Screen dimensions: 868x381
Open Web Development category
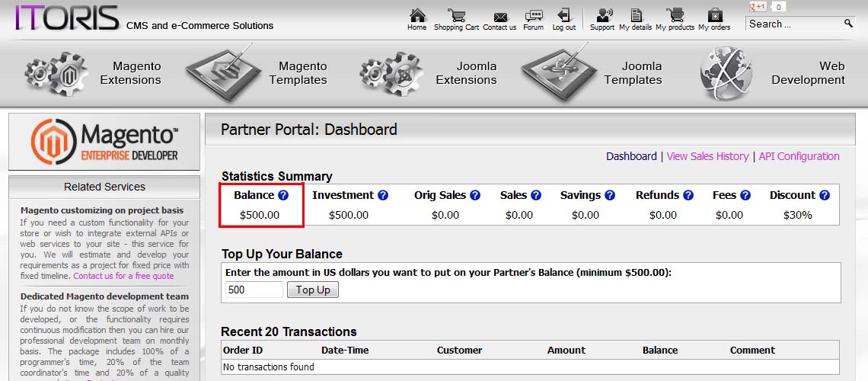click(x=773, y=73)
